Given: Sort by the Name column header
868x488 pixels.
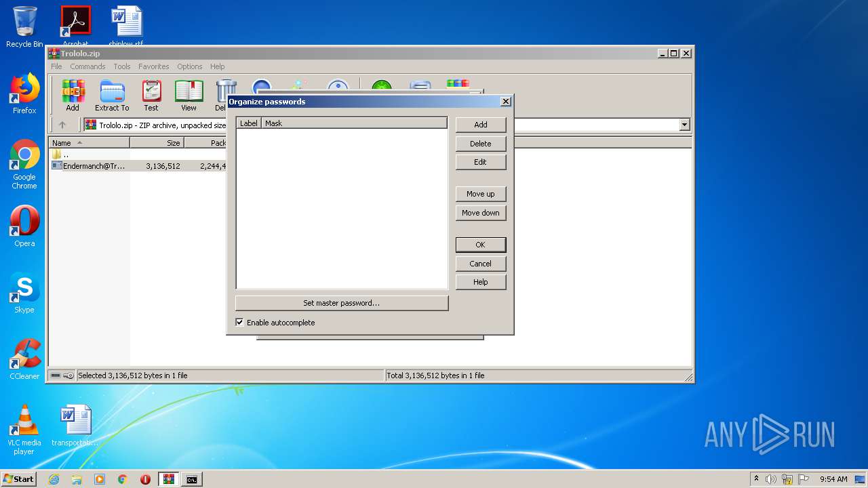Looking at the screenshot, I should tap(90, 143).
